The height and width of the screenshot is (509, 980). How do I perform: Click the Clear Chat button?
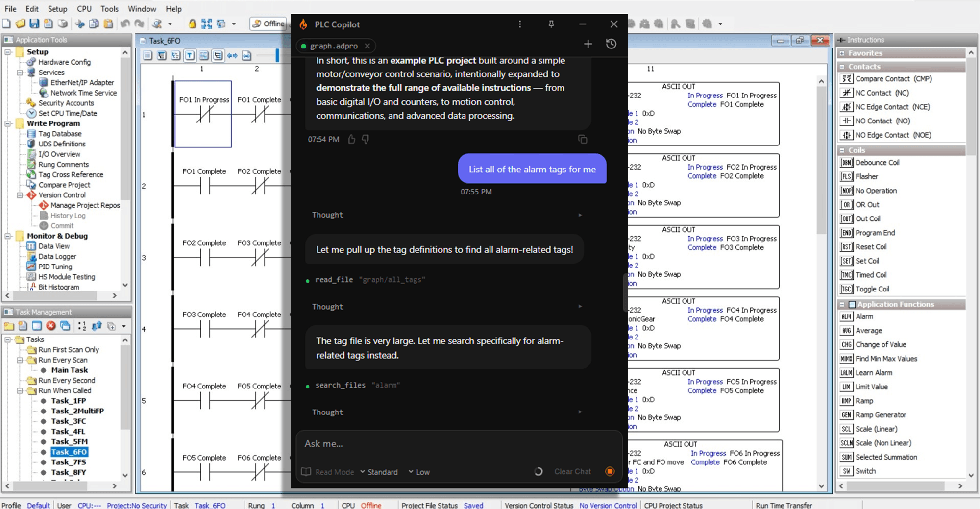click(572, 471)
